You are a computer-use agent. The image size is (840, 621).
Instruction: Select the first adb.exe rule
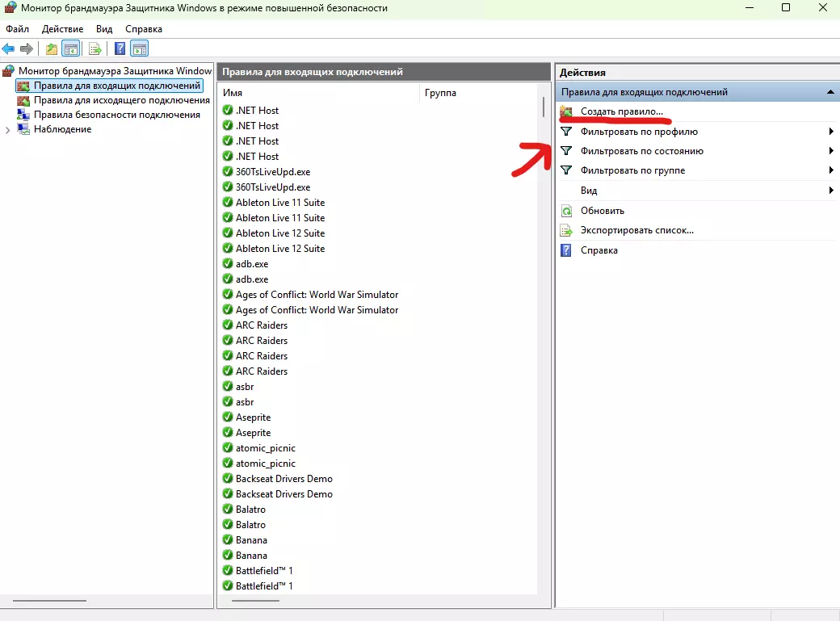[252, 264]
